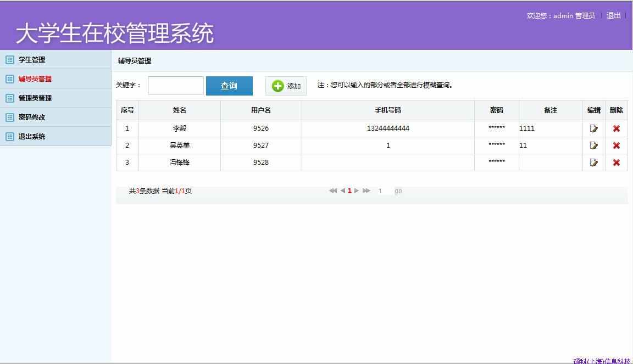Go to next page arrow
Screen dimensions: 633x364
(x=357, y=191)
